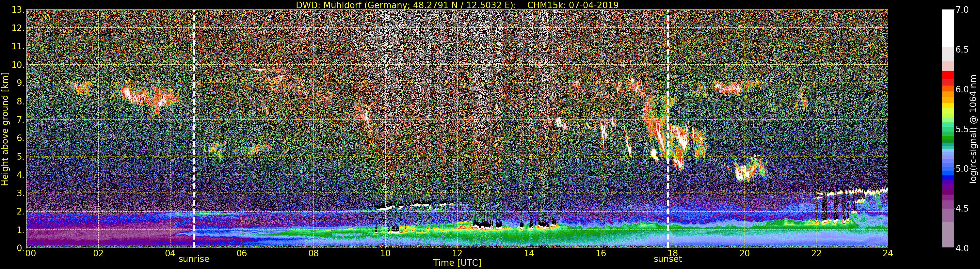The width and height of the screenshot is (980, 269).
Task: Click colorbar value '5.5'
Action: 962,129
